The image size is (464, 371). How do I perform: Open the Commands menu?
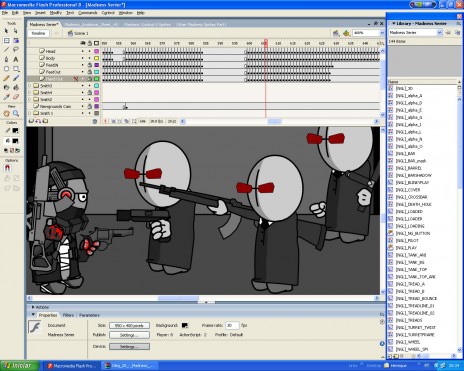click(x=88, y=13)
